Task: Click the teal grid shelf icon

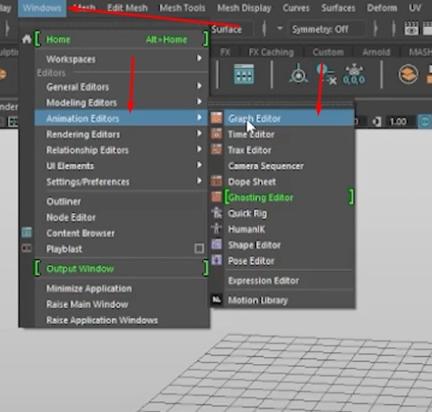Action: click(244, 74)
